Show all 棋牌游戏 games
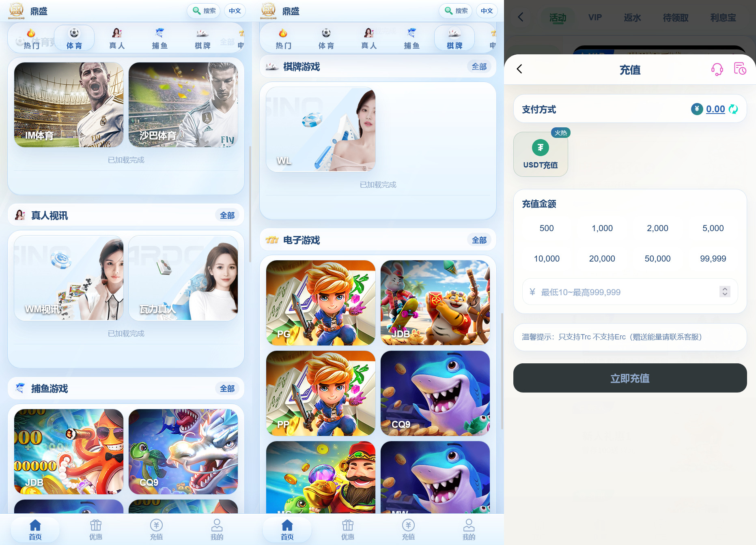Screen dimensions: 756x545 click(x=479, y=67)
